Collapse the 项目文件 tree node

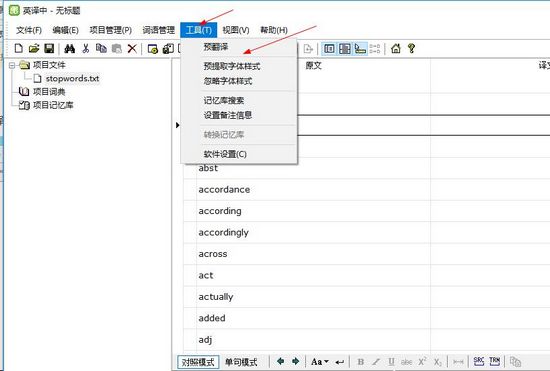(x=12, y=65)
